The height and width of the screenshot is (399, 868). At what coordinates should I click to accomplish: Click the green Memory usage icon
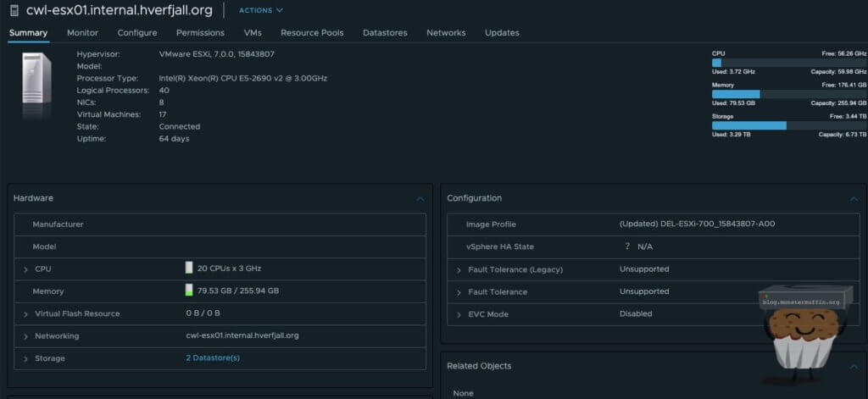[189, 291]
